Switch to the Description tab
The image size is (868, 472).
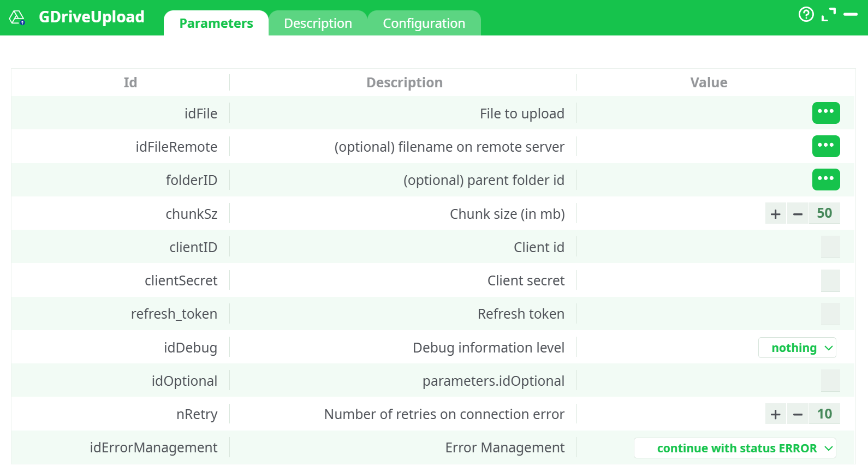318,23
